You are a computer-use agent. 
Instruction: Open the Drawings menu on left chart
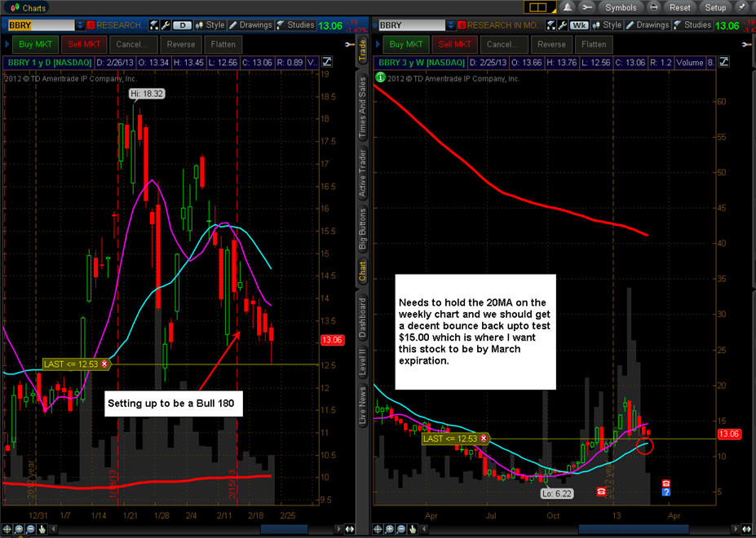point(250,25)
